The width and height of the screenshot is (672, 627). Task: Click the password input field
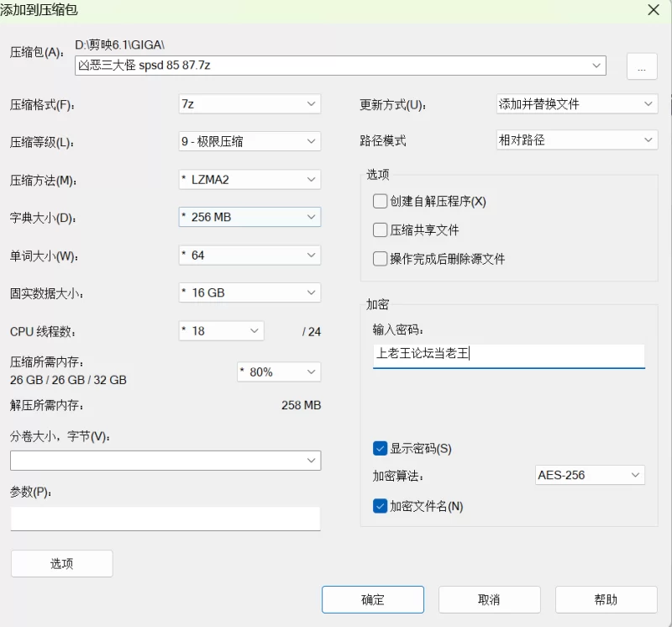(508, 355)
